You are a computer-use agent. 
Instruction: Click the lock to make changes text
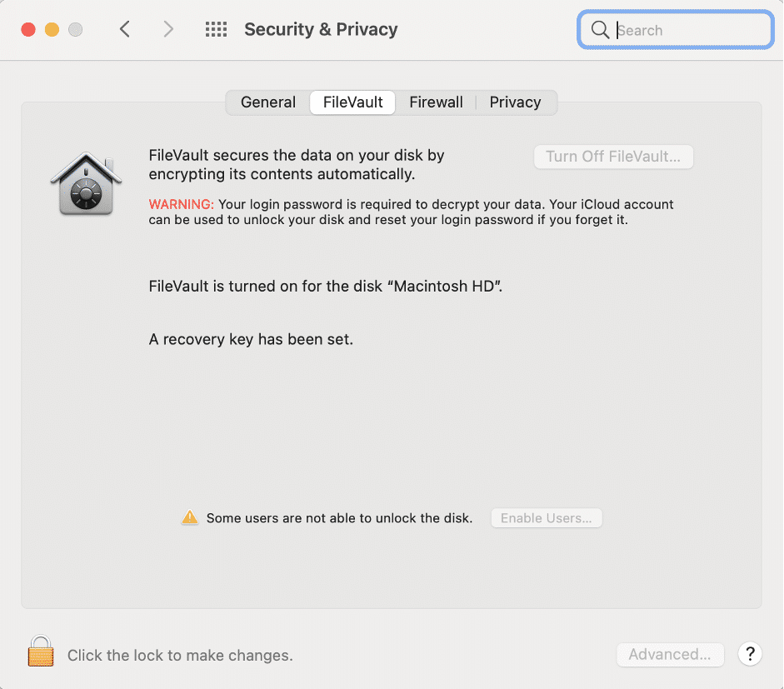coord(181,655)
